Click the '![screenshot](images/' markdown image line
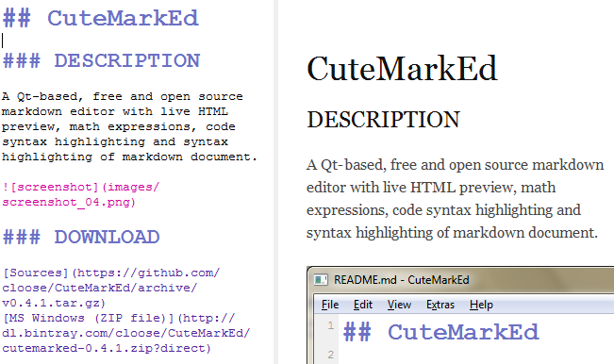614x364 pixels. click(81, 187)
